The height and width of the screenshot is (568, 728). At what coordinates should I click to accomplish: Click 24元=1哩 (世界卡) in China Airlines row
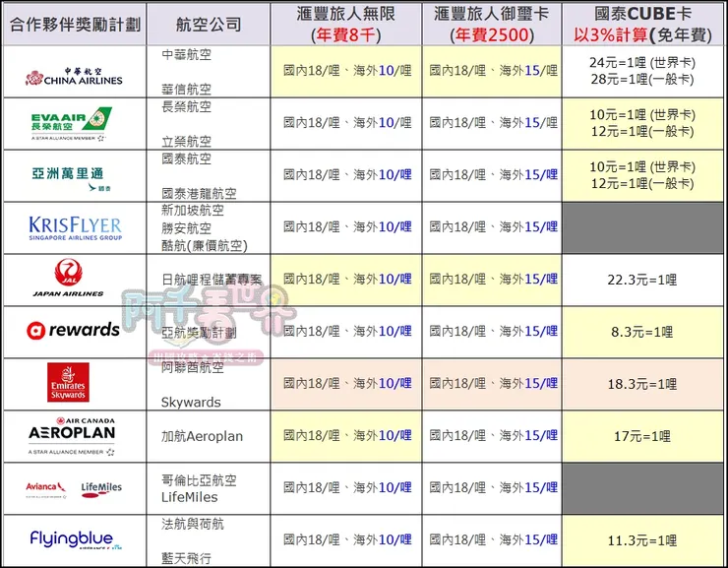coord(642,63)
